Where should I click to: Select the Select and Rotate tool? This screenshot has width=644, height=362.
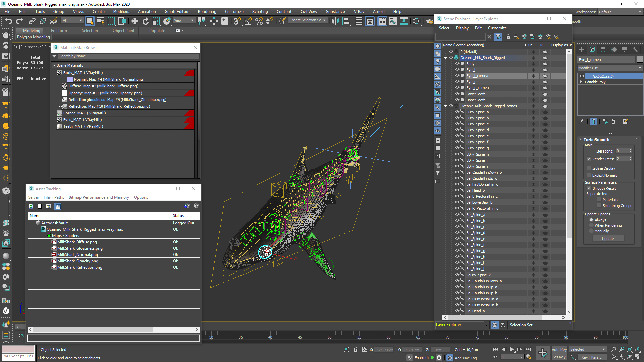click(x=145, y=21)
